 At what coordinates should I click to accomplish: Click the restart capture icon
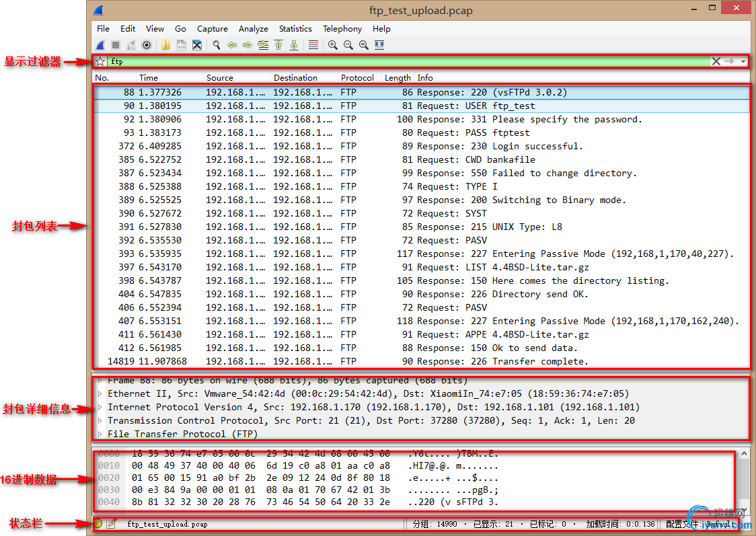click(131, 45)
